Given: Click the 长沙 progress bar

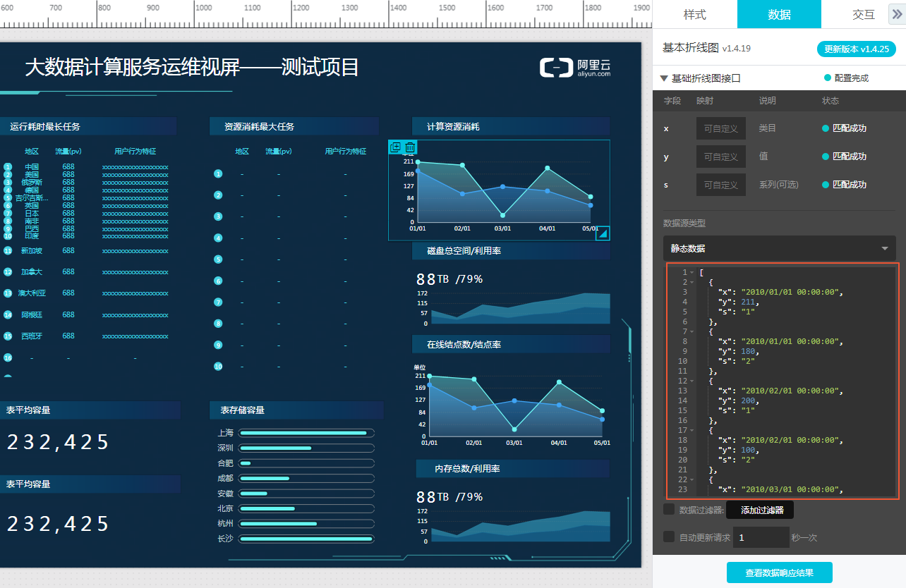Looking at the screenshot, I should [306, 539].
